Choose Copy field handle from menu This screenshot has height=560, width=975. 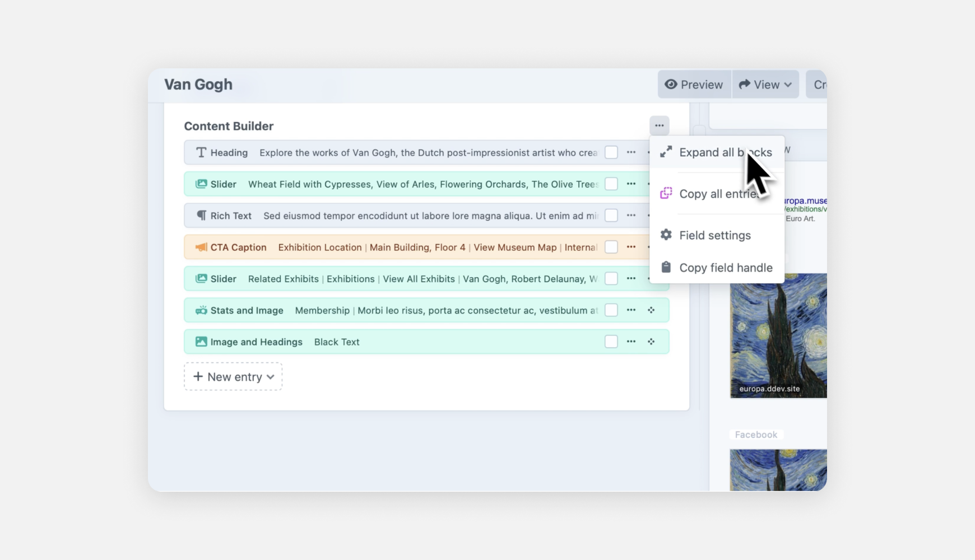[x=717, y=268]
